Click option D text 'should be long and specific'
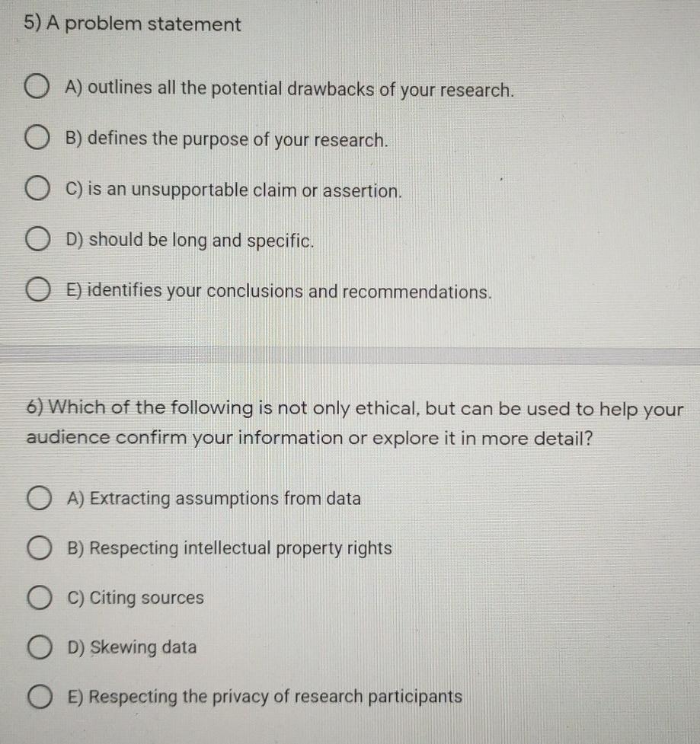Viewport: 700px width, 744px height. (x=190, y=240)
